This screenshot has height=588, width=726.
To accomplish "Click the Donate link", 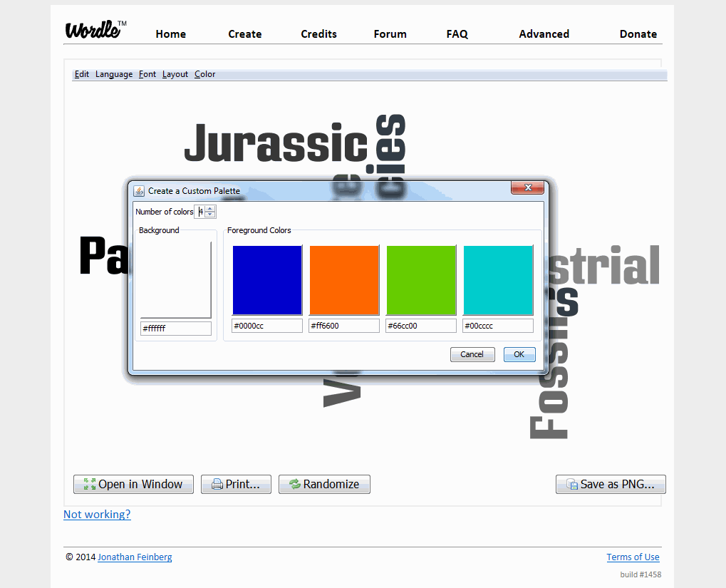I will 638,33.
